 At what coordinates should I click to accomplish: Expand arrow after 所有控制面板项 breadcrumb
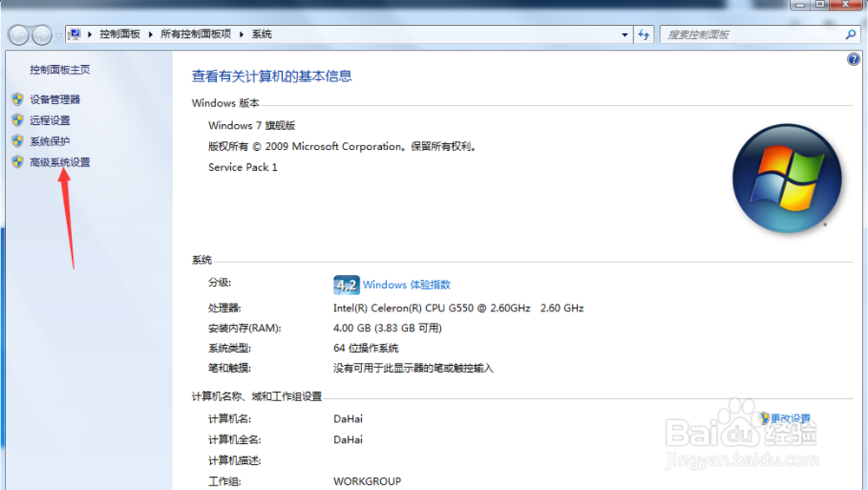pos(241,35)
